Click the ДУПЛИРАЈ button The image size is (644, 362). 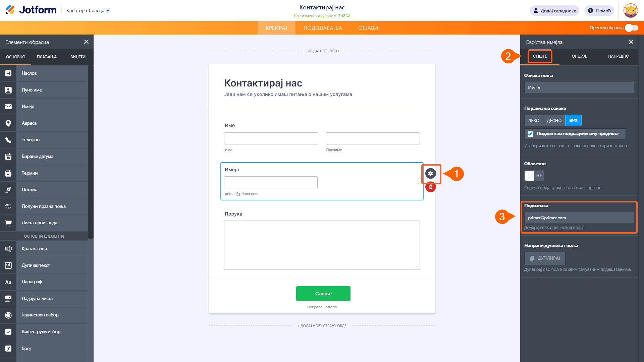tap(545, 258)
